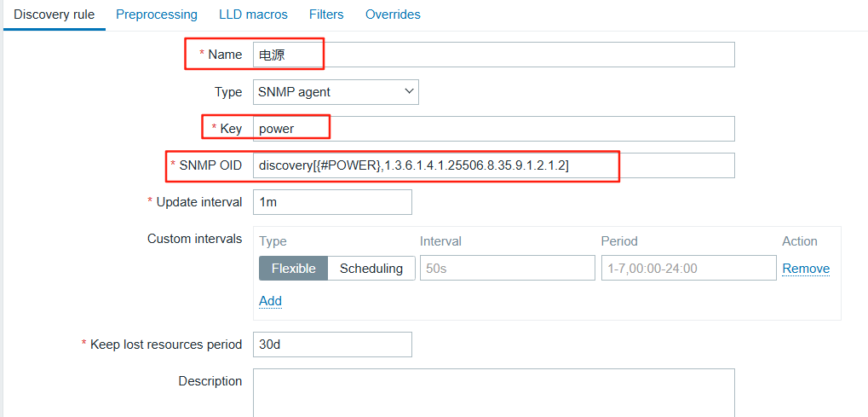This screenshot has width=868, height=417.
Task: Open the LLD macros tab
Action: (x=253, y=14)
